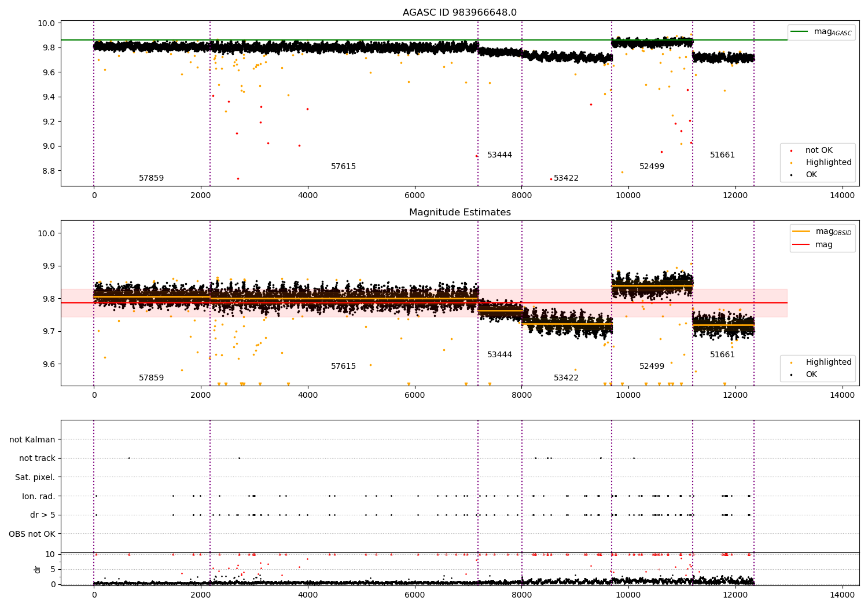Click OBSID label 57615 in the AGASC plot
868x608 pixels.
click(x=344, y=167)
